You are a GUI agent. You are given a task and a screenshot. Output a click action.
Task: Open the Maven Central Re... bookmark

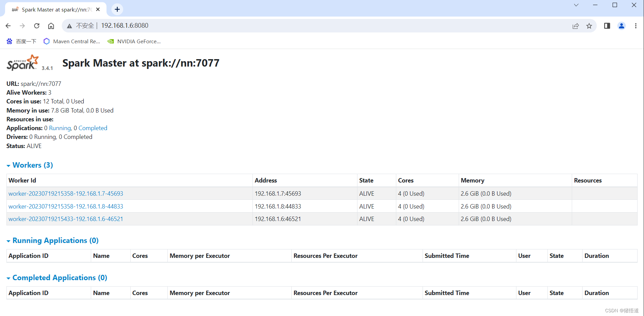72,41
